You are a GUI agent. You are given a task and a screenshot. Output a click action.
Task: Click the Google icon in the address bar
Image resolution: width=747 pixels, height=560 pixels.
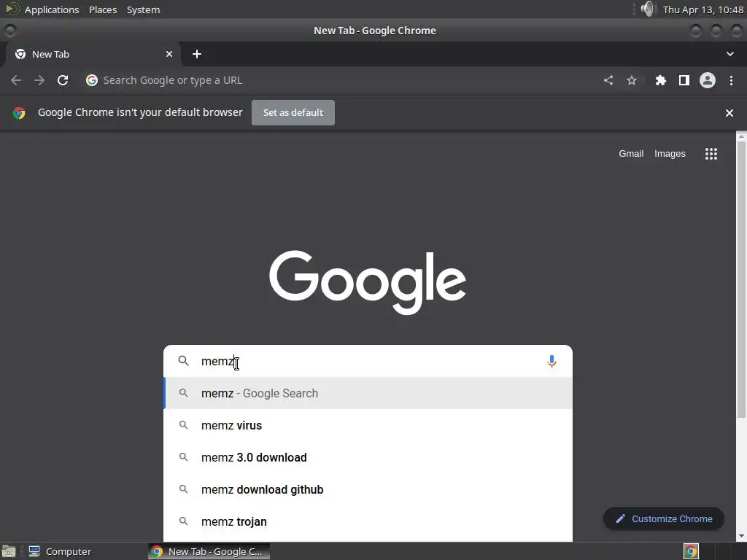[91, 80]
